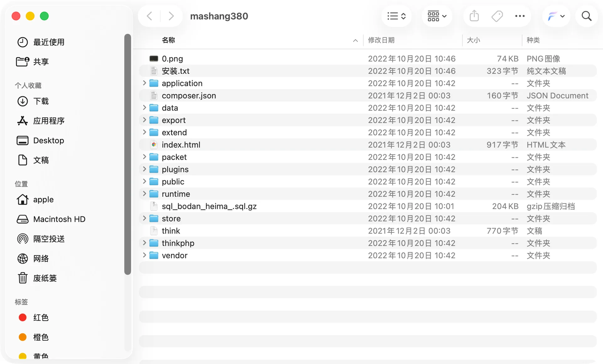Go back with the left chevron button

coord(149,16)
